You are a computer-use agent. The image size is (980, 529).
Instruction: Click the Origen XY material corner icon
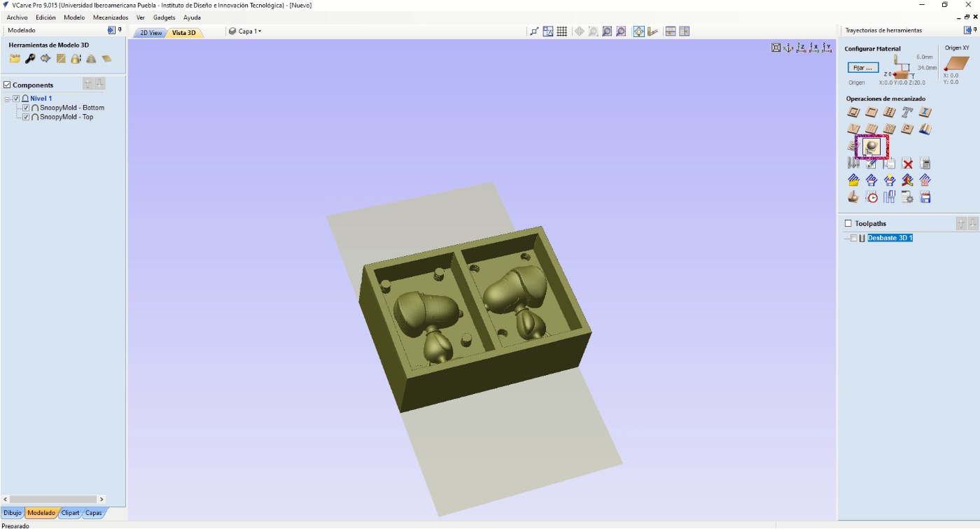click(x=957, y=63)
